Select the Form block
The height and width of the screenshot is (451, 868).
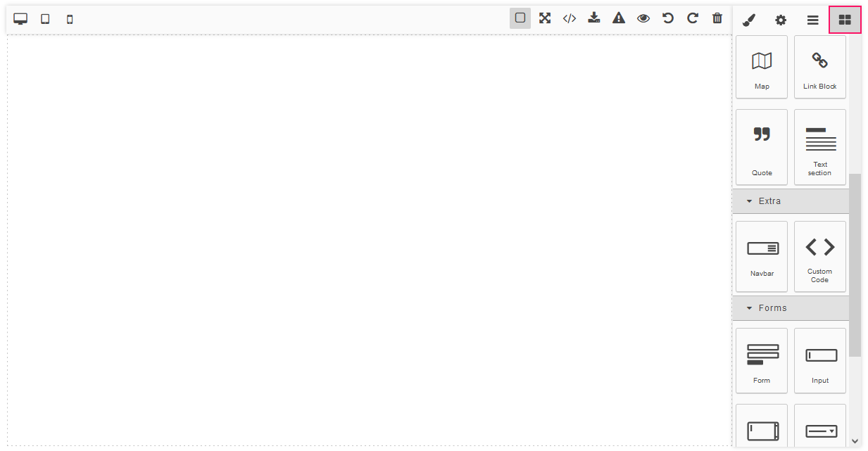click(762, 360)
